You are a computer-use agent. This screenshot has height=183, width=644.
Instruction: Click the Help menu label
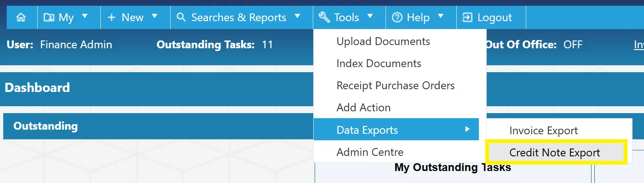click(418, 17)
